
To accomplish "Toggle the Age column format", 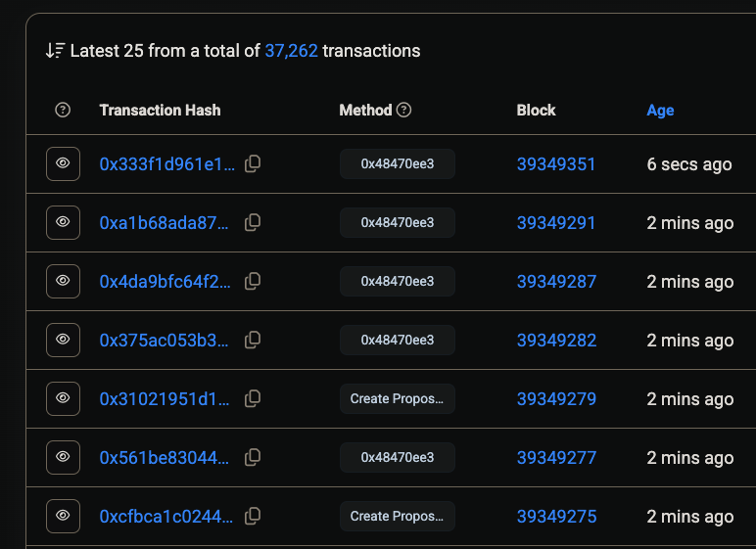I will (x=660, y=111).
